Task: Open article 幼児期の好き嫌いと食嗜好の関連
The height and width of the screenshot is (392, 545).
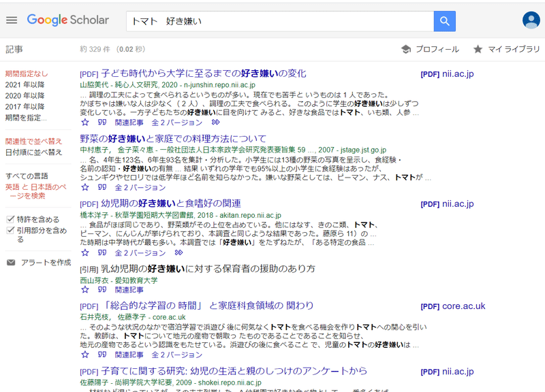Action: 171,203
